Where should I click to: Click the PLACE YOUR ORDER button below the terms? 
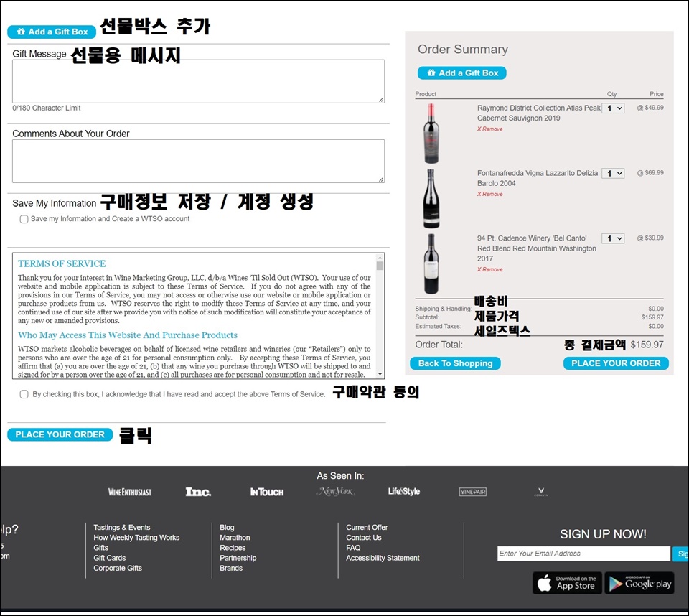tap(60, 434)
